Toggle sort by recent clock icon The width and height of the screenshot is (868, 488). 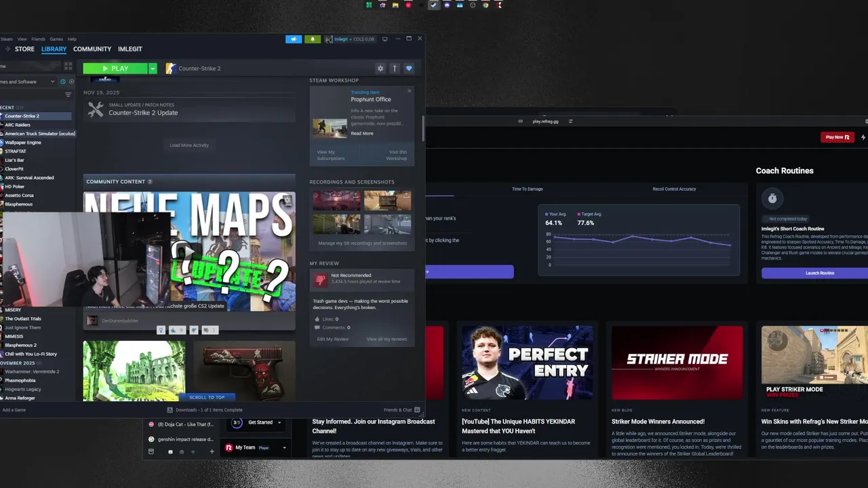click(x=64, y=82)
